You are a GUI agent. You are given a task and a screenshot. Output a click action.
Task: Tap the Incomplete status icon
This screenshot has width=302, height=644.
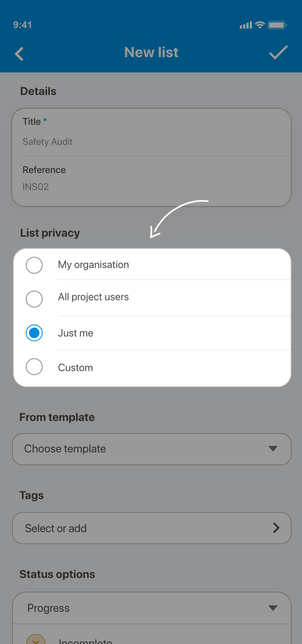(35, 640)
